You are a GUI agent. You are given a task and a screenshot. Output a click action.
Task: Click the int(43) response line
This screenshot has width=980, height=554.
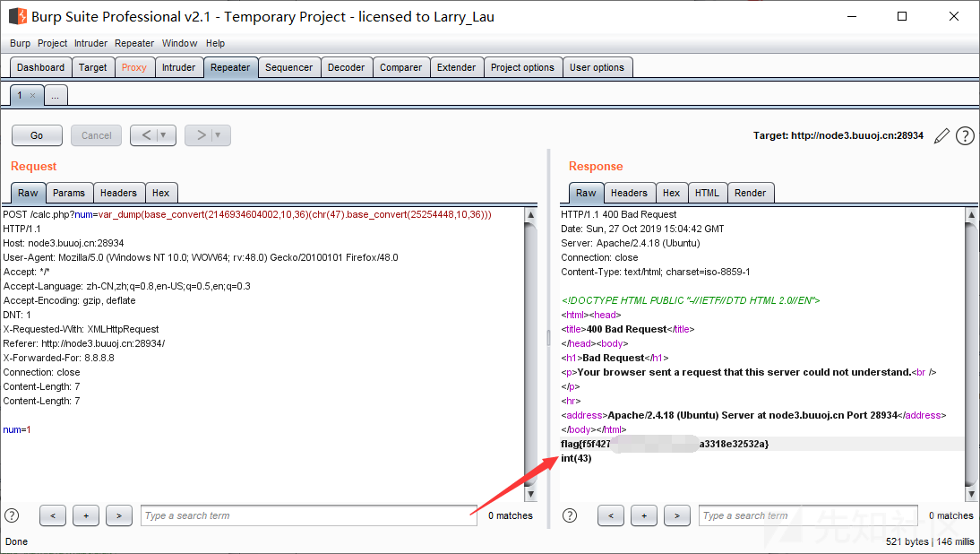[x=576, y=458]
